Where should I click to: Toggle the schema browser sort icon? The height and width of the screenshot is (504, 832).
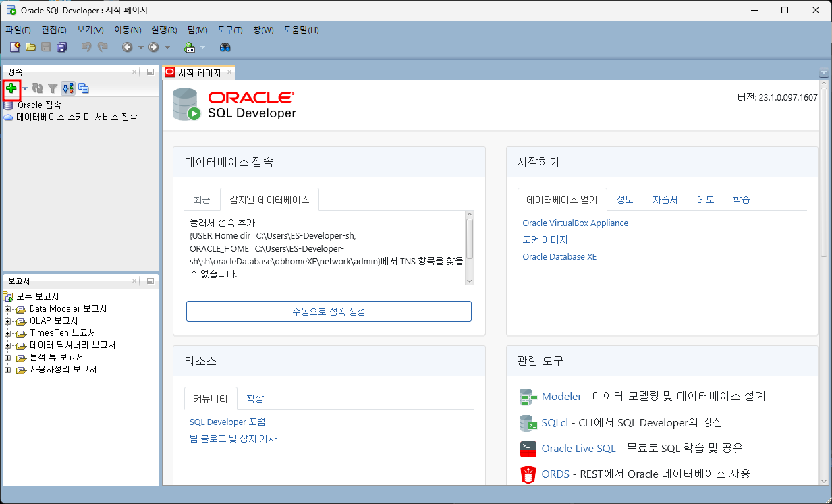[x=68, y=88]
